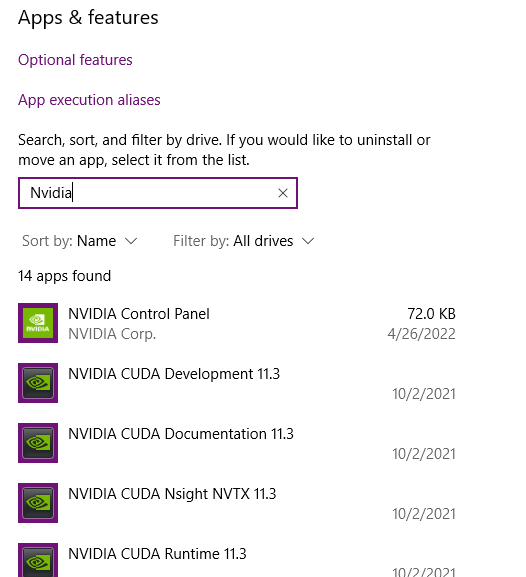Click the NVIDIA Control Panel app icon
Viewport: 526px width, 577px height.
pyautogui.click(x=38, y=323)
